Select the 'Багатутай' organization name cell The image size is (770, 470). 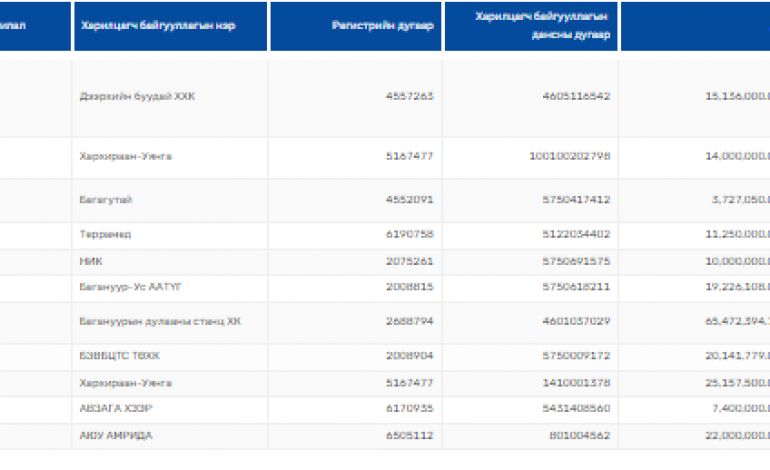click(106, 200)
